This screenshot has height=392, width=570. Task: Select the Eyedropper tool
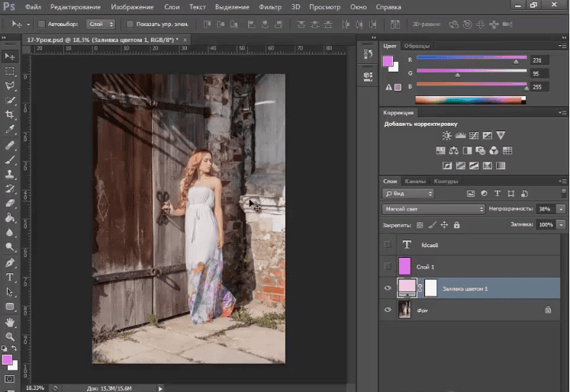[x=10, y=130]
